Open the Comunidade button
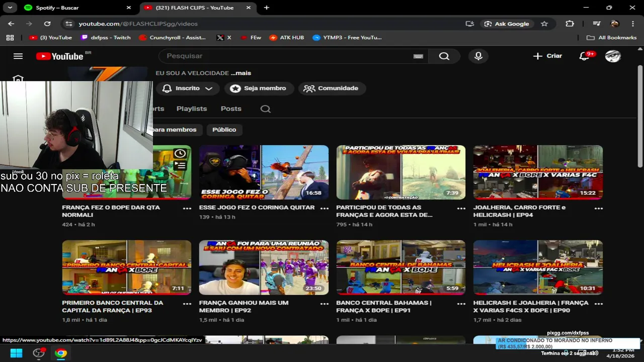Screen dimensions: 644x362 [x=332, y=88]
